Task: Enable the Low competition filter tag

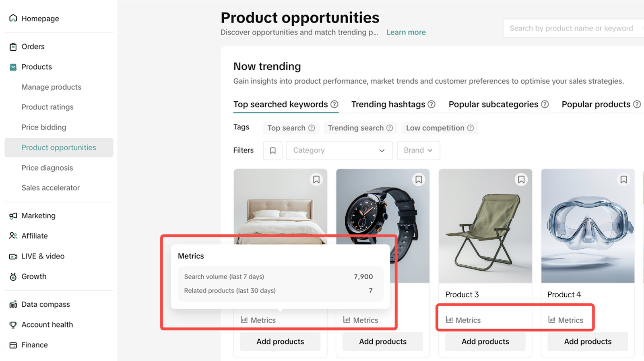Action: 439,128
